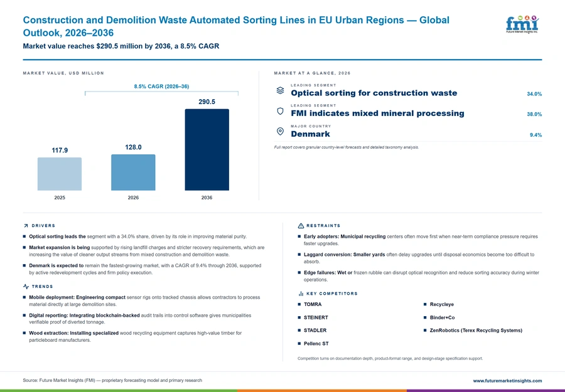565x392 pixels.
Task: Click the 117.9 value label
Action: click(60, 150)
